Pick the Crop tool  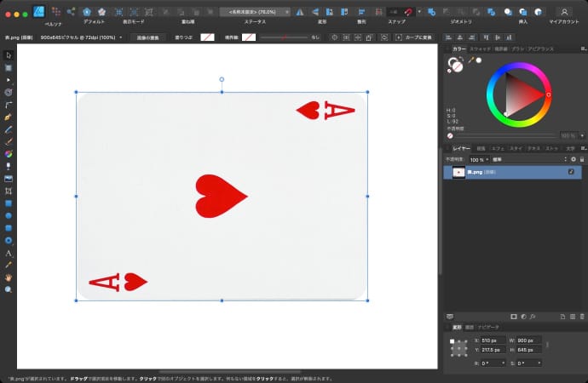[x=9, y=191]
